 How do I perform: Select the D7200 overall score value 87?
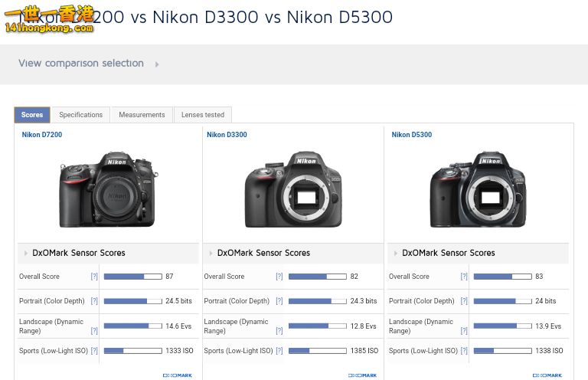(169, 277)
